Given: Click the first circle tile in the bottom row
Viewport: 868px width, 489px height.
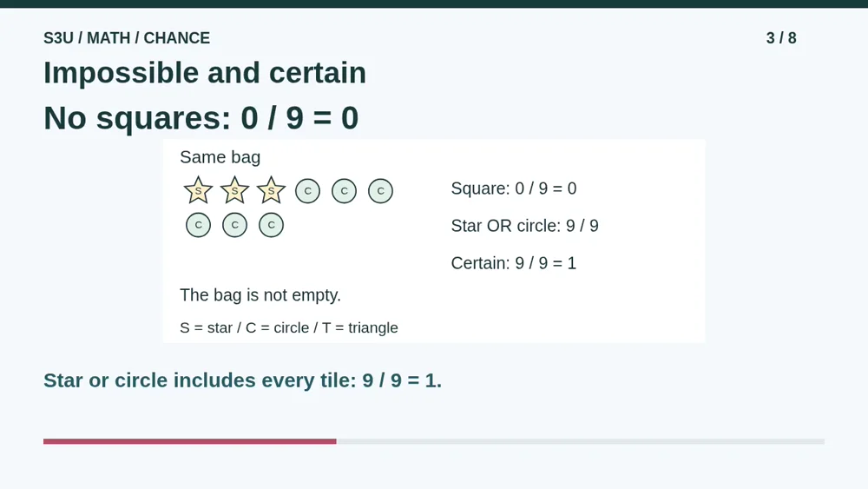Looking at the screenshot, I should [198, 226].
